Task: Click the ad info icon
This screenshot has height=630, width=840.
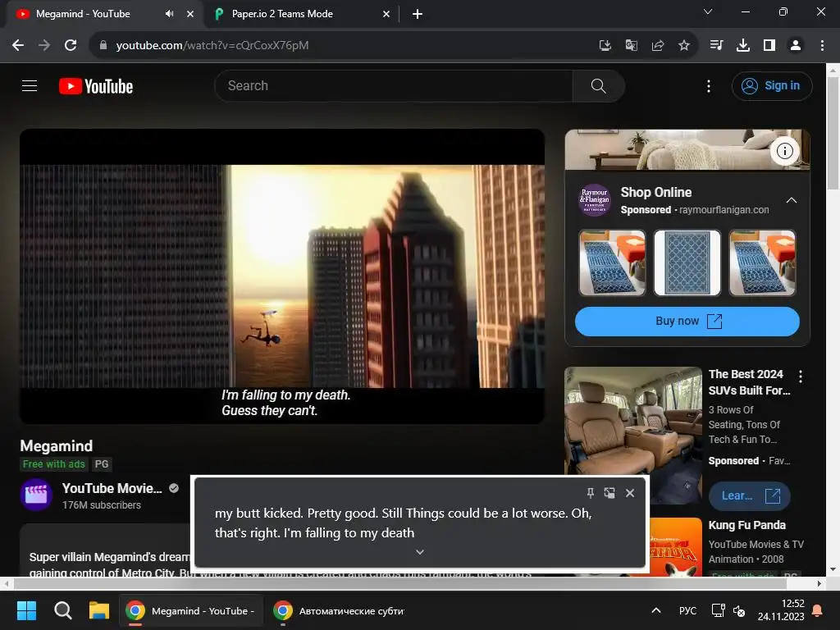Action: point(784,151)
